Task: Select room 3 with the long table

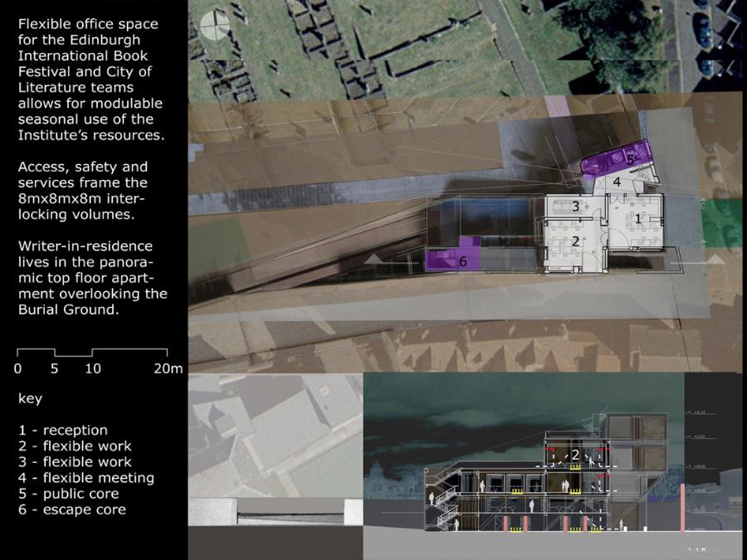Action: tap(574, 206)
